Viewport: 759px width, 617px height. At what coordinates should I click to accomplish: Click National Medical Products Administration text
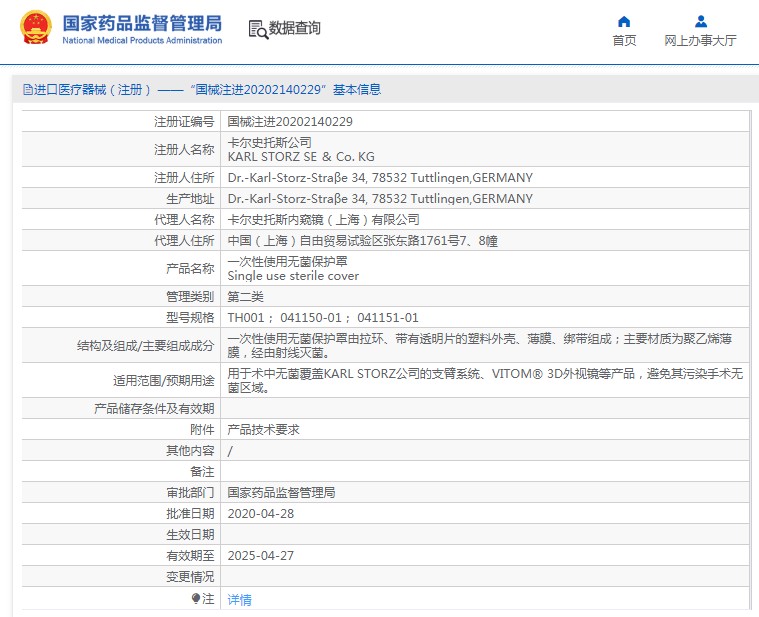pyautogui.click(x=142, y=41)
